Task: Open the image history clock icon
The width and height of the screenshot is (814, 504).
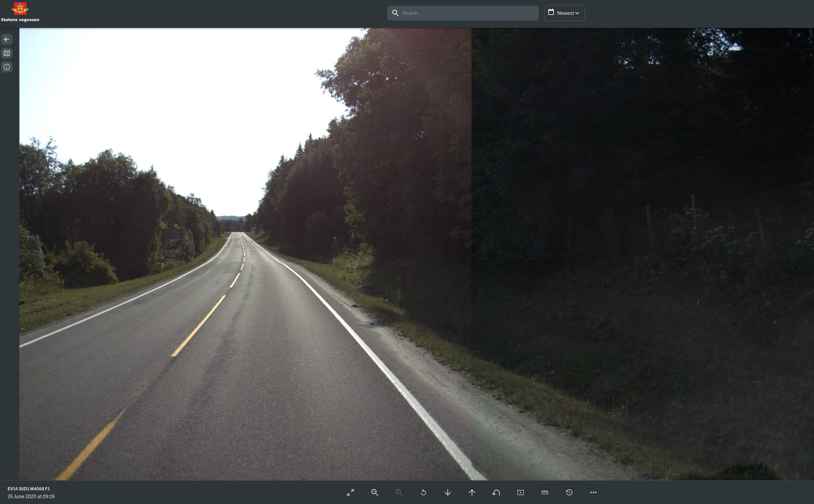Action: 569,492
